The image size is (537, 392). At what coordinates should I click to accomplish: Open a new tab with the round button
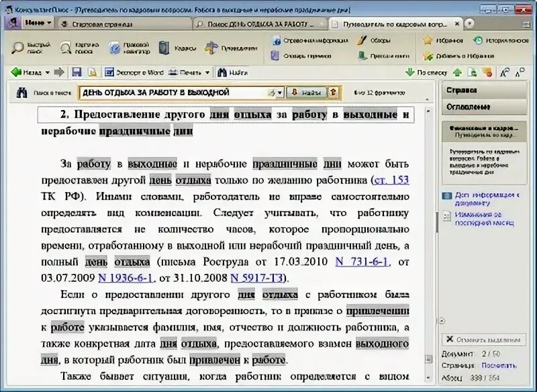tap(469, 23)
